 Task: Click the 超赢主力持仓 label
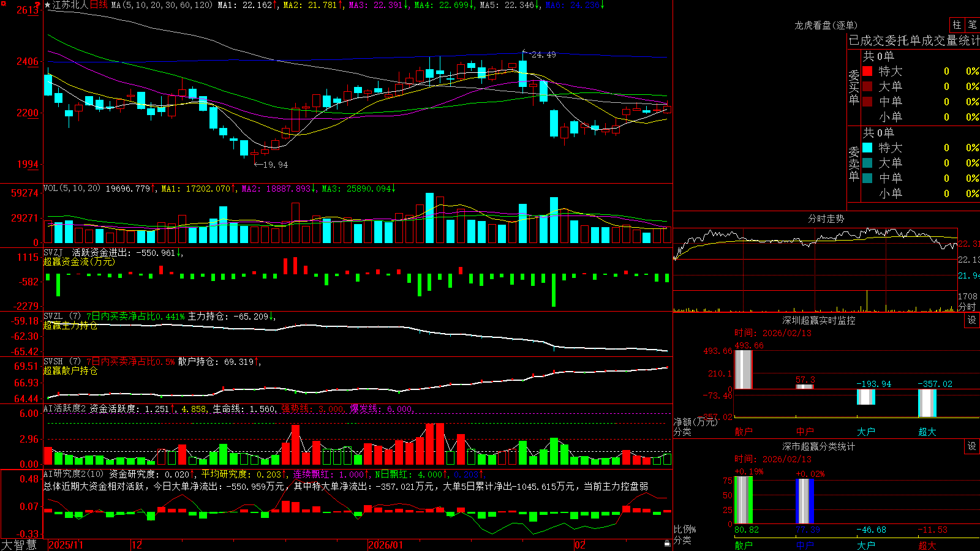70,325
